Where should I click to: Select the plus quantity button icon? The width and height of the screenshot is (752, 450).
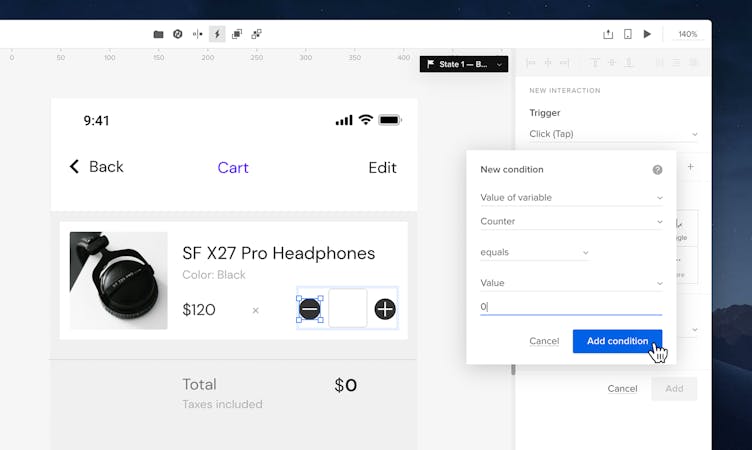[x=385, y=309]
